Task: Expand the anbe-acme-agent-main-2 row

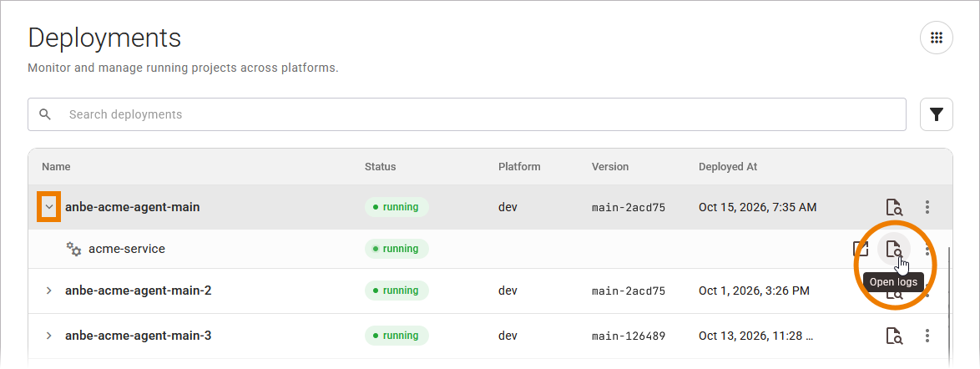Action: point(48,291)
